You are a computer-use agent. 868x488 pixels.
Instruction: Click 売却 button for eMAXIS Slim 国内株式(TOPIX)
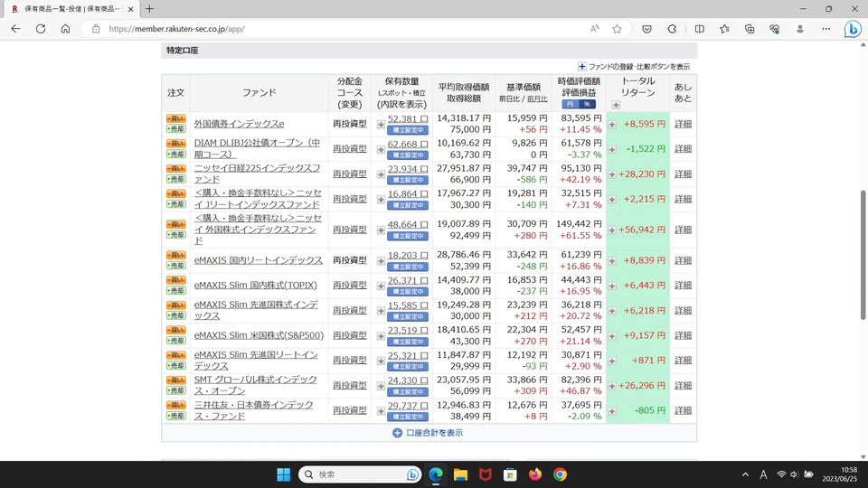click(x=176, y=290)
